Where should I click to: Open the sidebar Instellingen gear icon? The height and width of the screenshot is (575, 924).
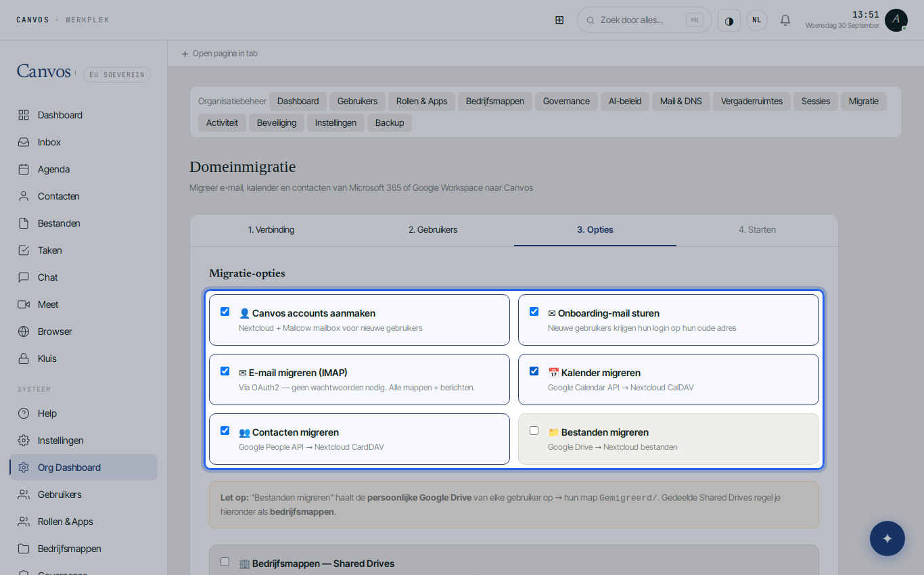[24, 440]
